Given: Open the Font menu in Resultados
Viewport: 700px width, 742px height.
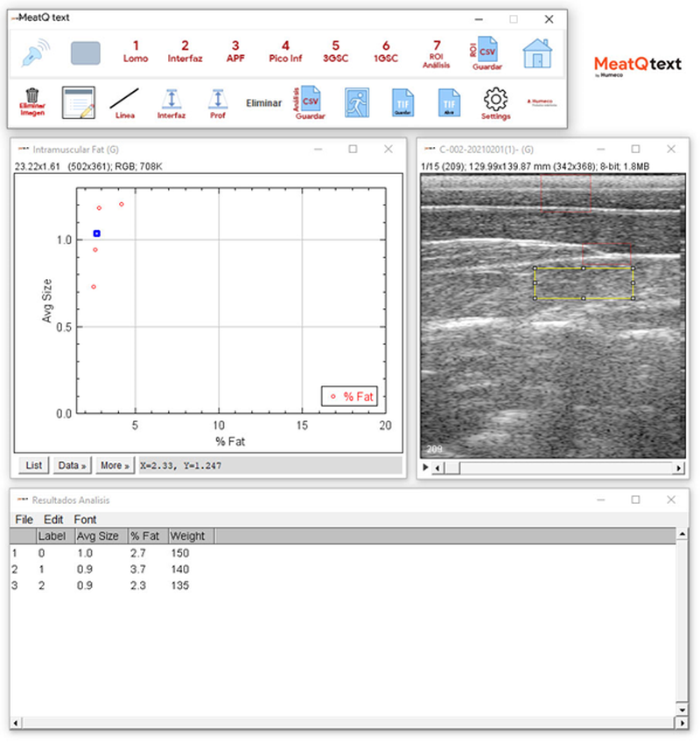Looking at the screenshot, I should pos(85,519).
